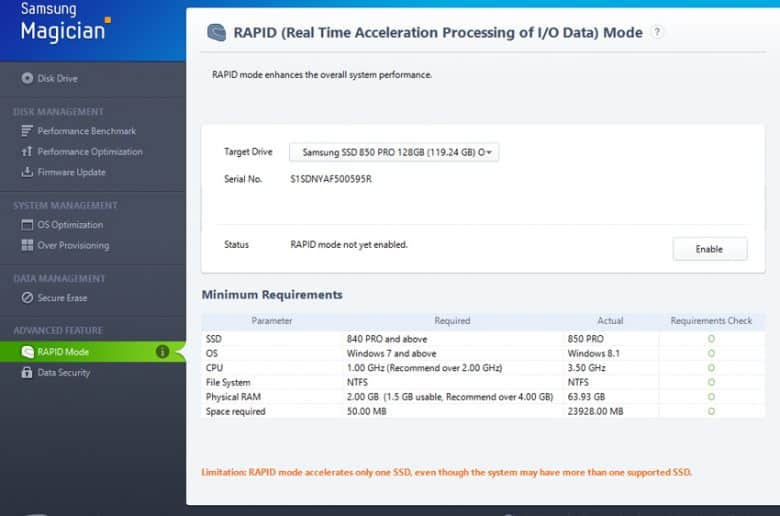Click 'RAPID mode not yet enabled.' status
The width and height of the screenshot is (780, 516).
349,245
